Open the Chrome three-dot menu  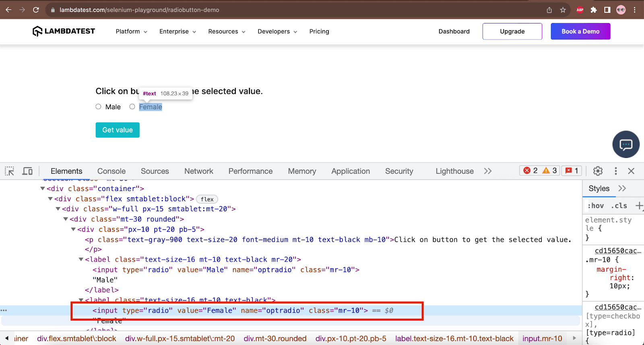pos(635,10)
